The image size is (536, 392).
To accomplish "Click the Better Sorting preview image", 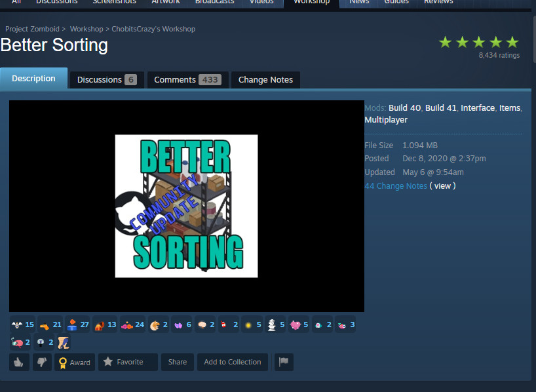I will (186, 205).
